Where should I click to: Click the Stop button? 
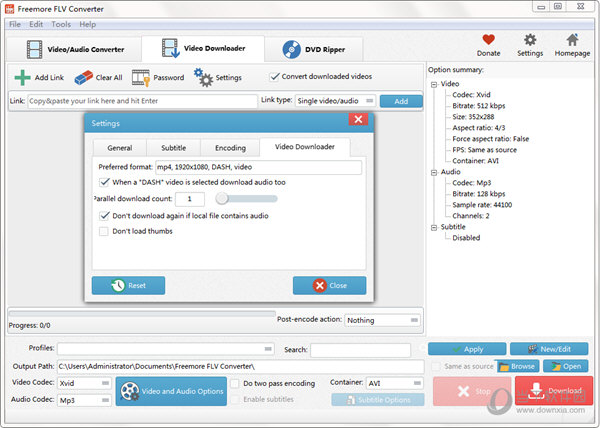pyautogui.click(x=472, y=391)
